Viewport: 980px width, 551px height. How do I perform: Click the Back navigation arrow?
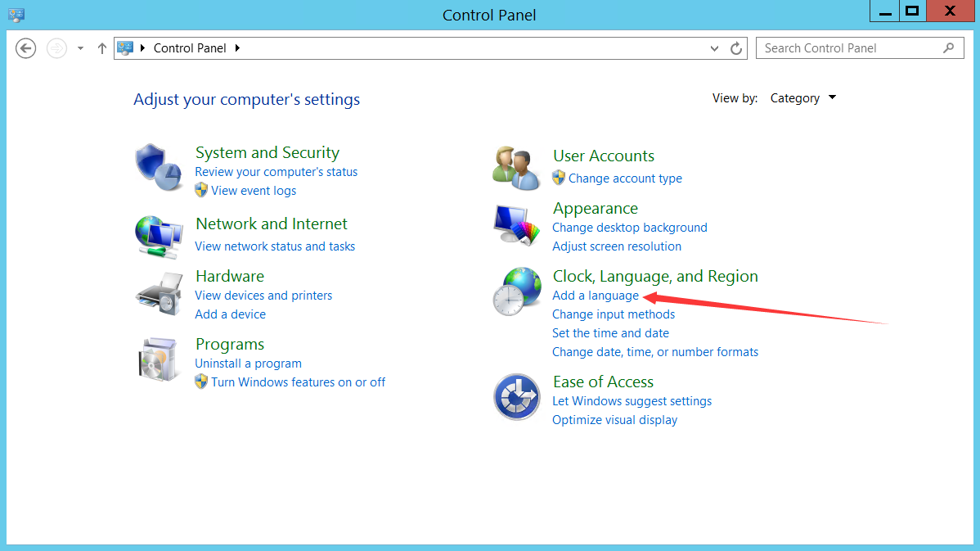point(25,47)
